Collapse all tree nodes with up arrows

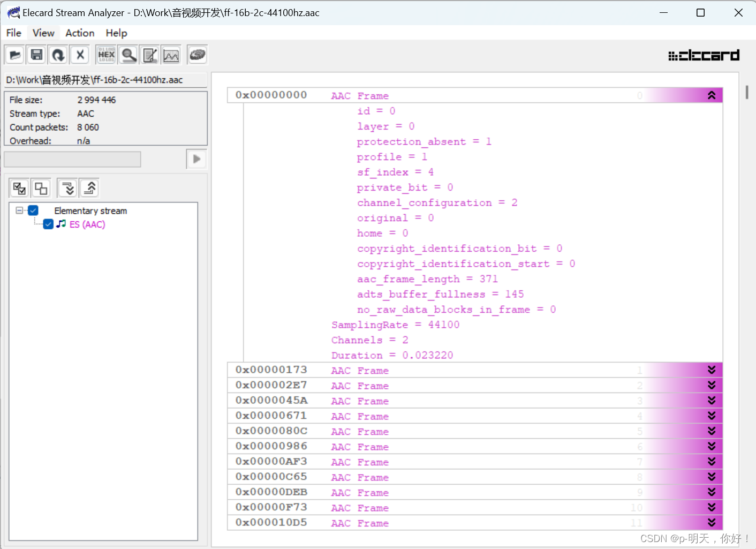(89, 188)
